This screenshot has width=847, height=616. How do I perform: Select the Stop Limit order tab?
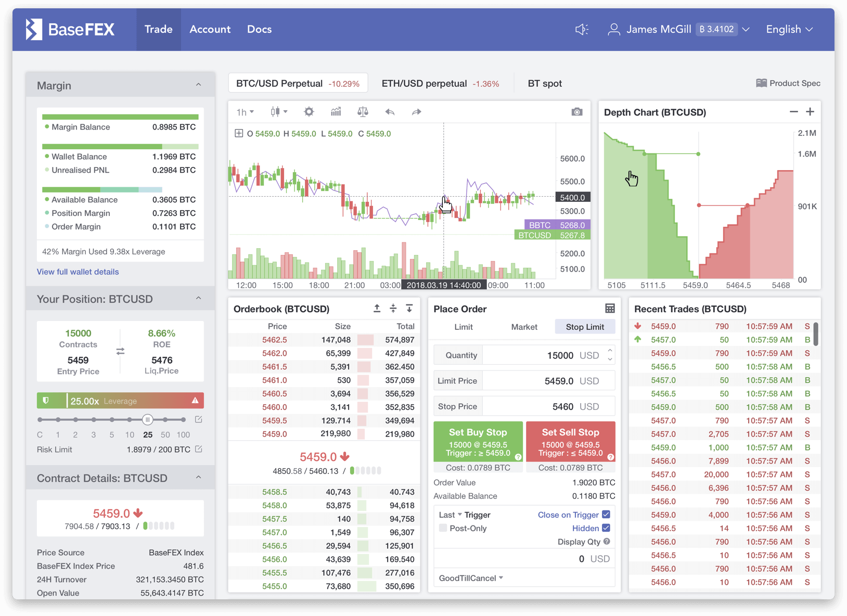(585, 327)
